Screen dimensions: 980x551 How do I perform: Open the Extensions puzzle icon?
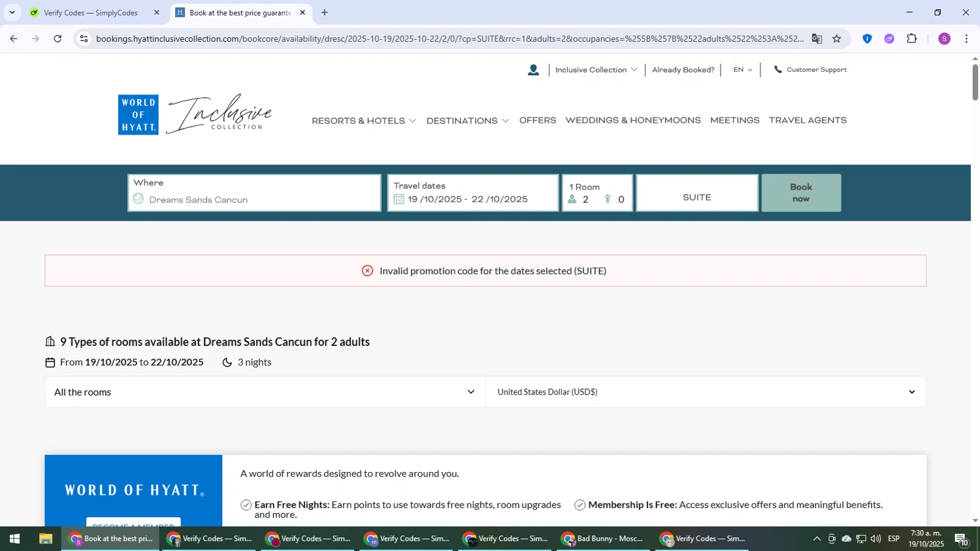(x=912, y=39)
